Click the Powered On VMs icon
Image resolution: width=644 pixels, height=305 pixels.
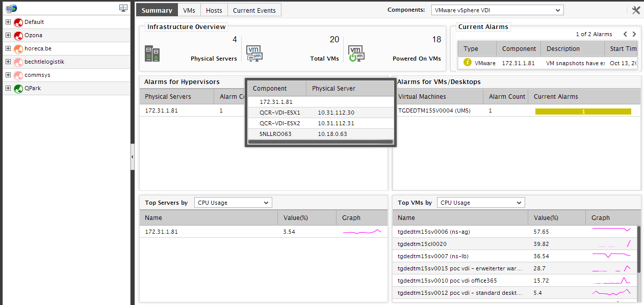click(356, 53)
